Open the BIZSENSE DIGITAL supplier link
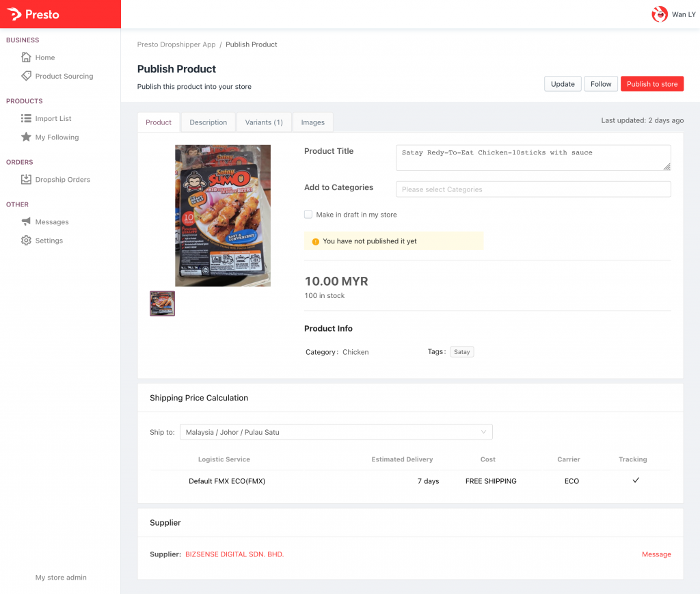This screenshot has width=700, height=594. point(234,554)
